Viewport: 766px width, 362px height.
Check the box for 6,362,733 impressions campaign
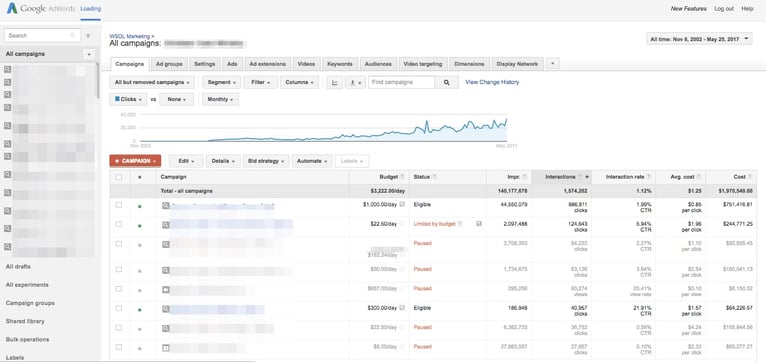point(119,327)
